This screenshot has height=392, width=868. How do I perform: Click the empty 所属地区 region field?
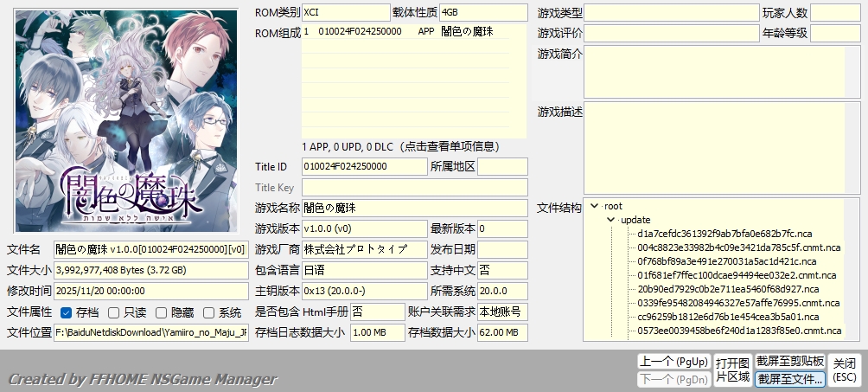point(502,166)
